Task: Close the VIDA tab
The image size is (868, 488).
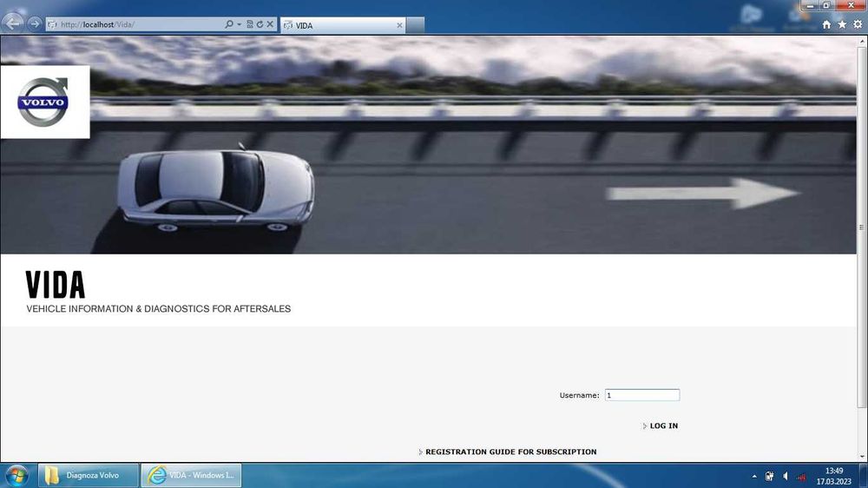Action: [399, 25]
